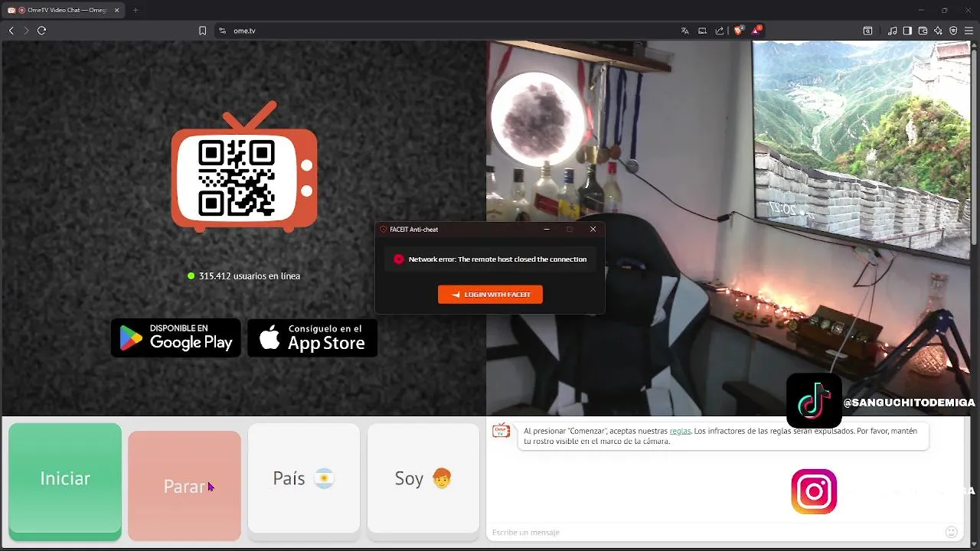Click the OmeTV QR code TV logo
The width and height of the screenshot is (980, 551).
(244, 168)
